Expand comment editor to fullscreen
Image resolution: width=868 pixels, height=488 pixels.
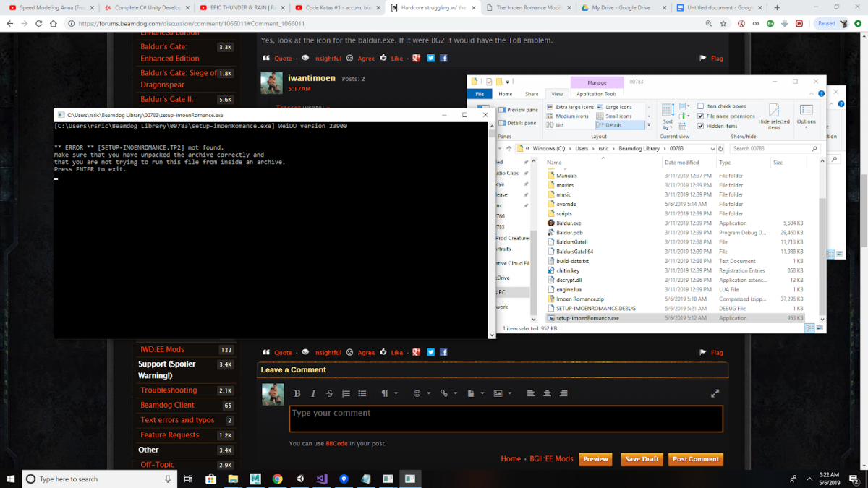715,393
